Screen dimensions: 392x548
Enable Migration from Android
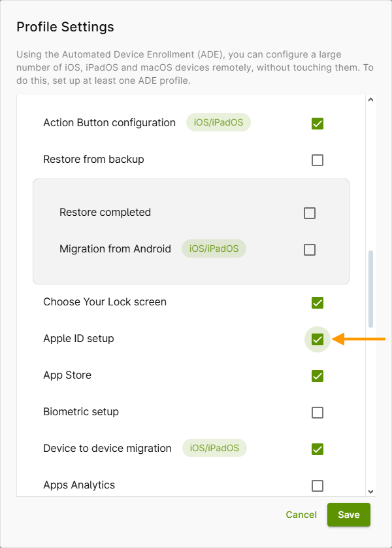[309, 248]
